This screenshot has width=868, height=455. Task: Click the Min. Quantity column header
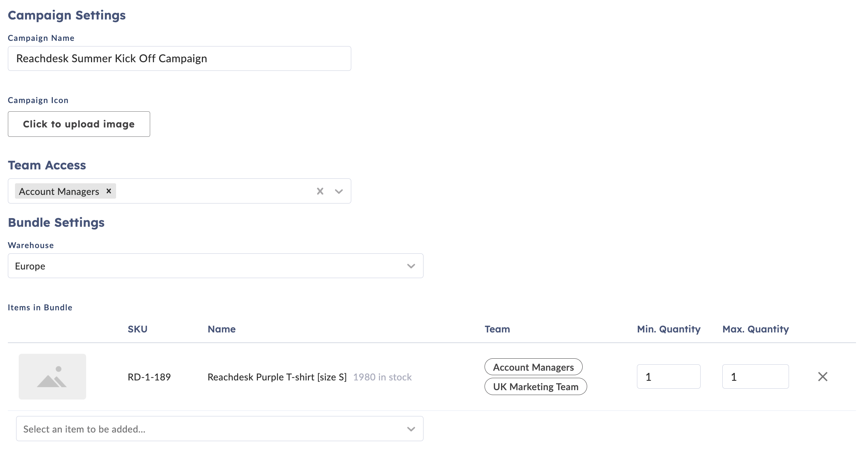click(669, 329)
